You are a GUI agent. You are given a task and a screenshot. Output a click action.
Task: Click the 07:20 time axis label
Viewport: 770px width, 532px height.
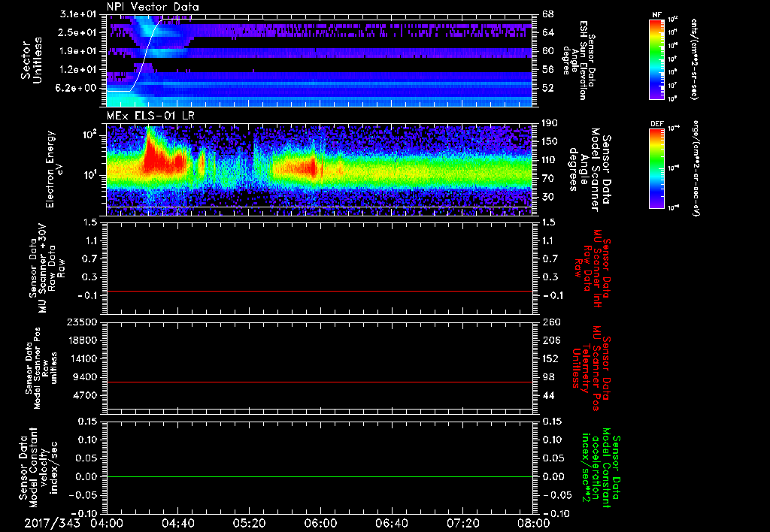click(462, 523)
